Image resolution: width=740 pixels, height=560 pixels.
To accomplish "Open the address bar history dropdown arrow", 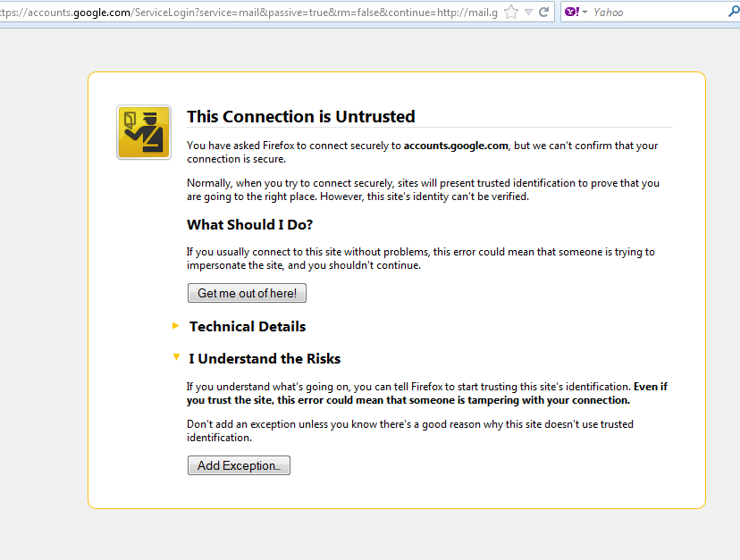I will click(x=528, y=12).
